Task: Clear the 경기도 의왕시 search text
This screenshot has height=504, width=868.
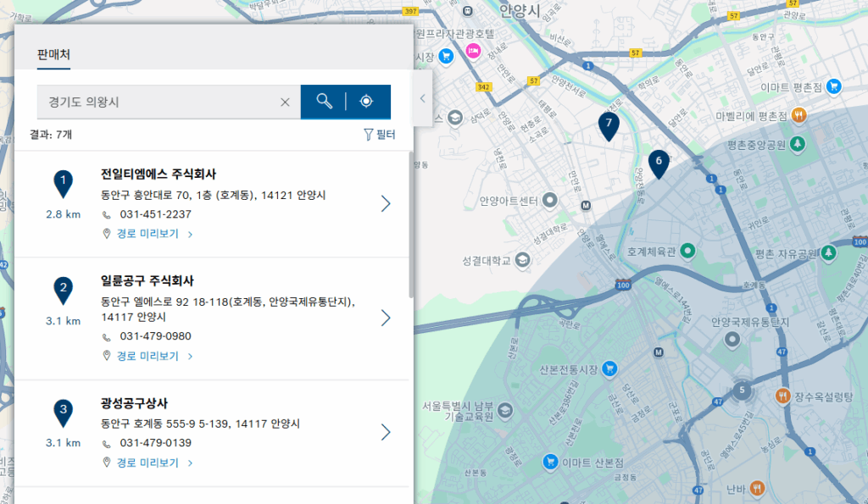Action: (x=285, y=102)
